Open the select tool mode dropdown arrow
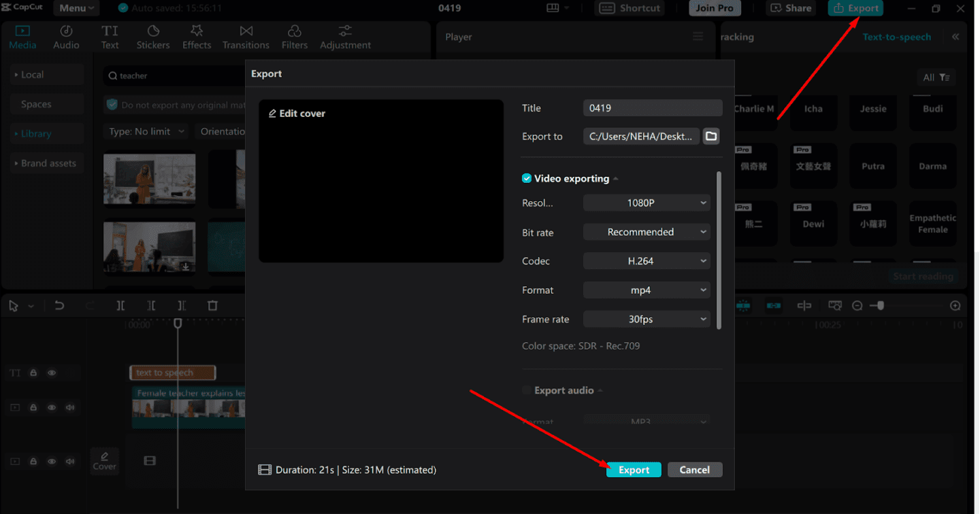Viewport: 980px width, 514px height. [31, 307]
